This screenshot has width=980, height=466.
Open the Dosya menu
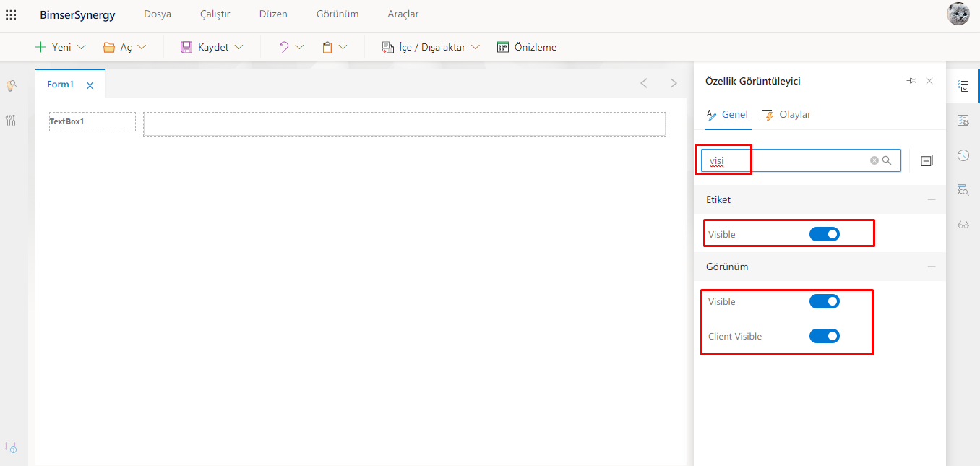point(158,14)
